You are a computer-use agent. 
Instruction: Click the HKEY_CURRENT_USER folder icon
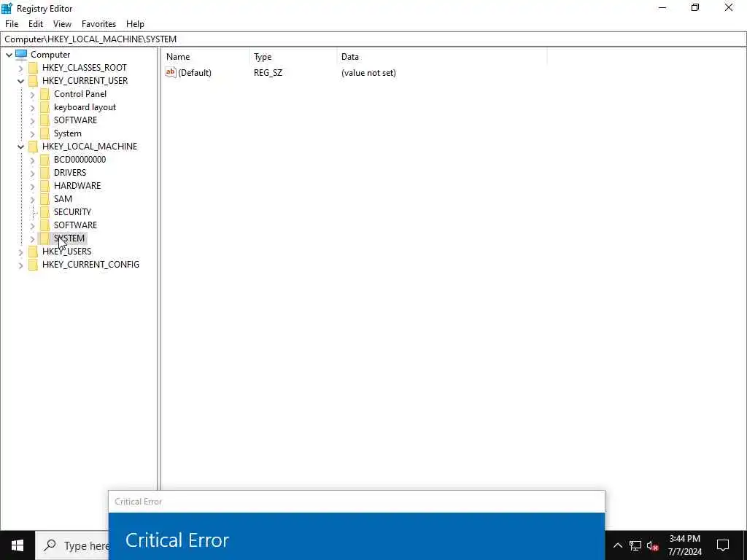pyautogui.click(x=33, y=80)
